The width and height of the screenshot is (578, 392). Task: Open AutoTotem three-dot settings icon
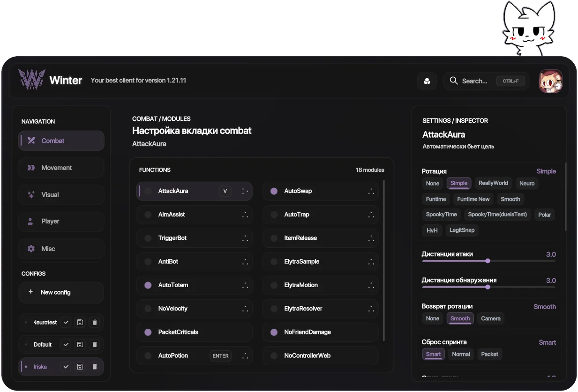[245, 285]
